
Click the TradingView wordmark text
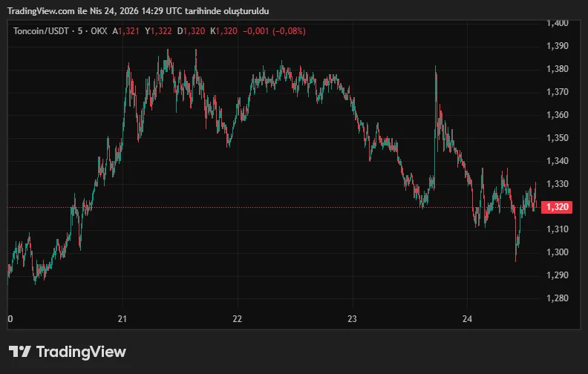click(x=81, y=352)
